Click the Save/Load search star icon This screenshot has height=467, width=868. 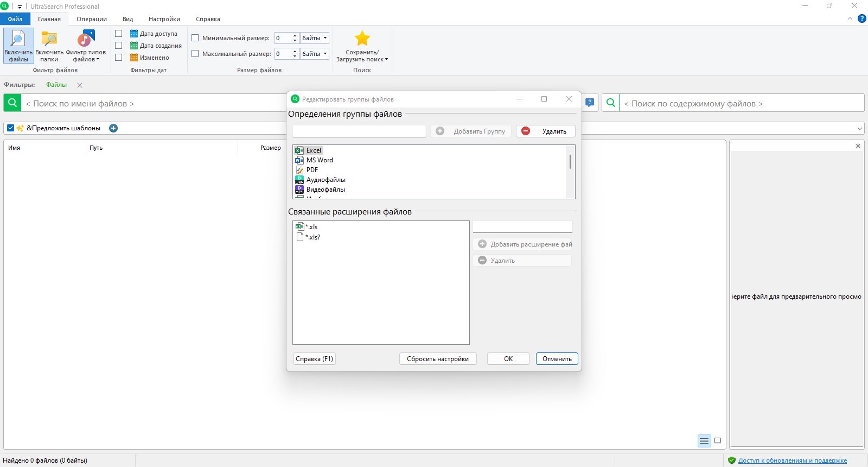(362, 39)
